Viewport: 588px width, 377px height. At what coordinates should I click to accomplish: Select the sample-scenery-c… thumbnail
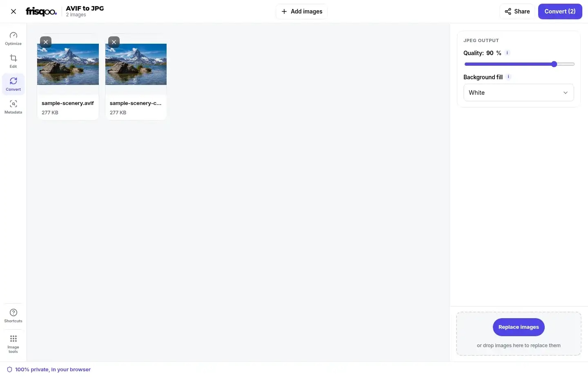pyautogui.click(x=136, y=64)
